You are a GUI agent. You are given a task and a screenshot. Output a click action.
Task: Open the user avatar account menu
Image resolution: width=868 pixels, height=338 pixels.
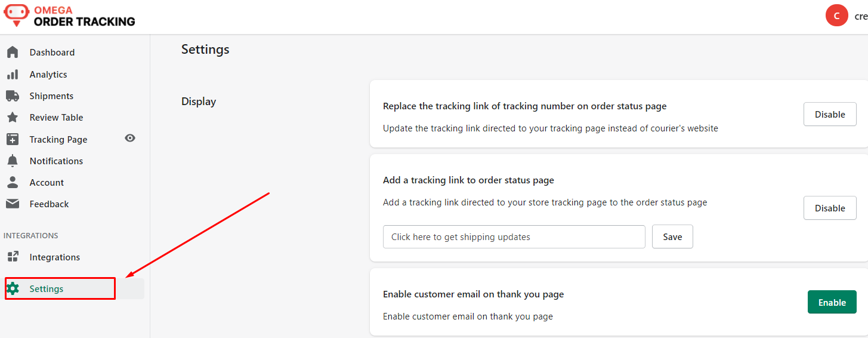pos(836,16)
